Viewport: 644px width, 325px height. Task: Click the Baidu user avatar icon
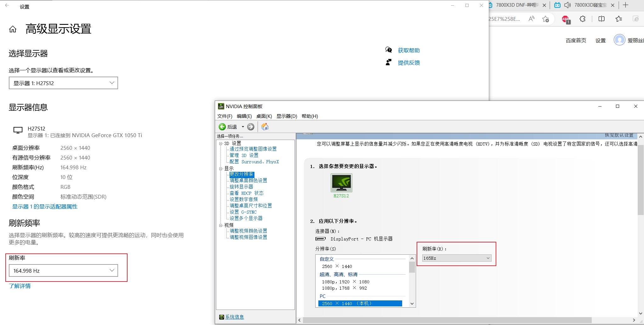[619, 40]
